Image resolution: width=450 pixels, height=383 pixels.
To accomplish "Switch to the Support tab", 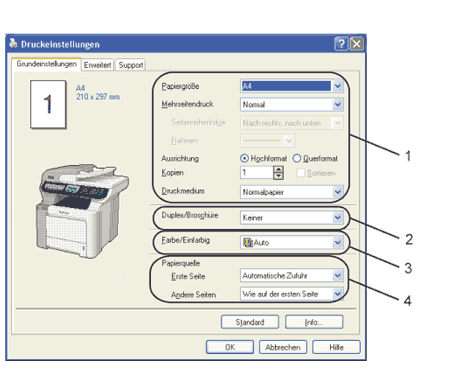I will (131, 65).
